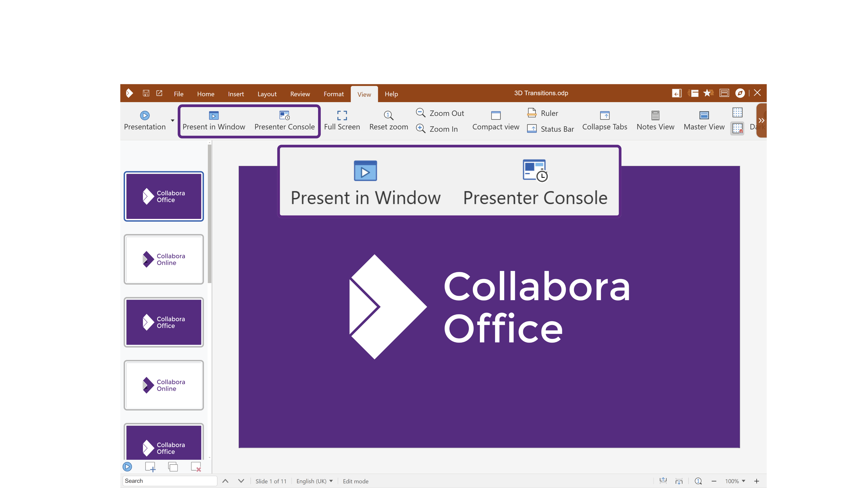Click Slide 1 of 11 status text
Screen dimensions: 868x488
[x=271, y=481]
